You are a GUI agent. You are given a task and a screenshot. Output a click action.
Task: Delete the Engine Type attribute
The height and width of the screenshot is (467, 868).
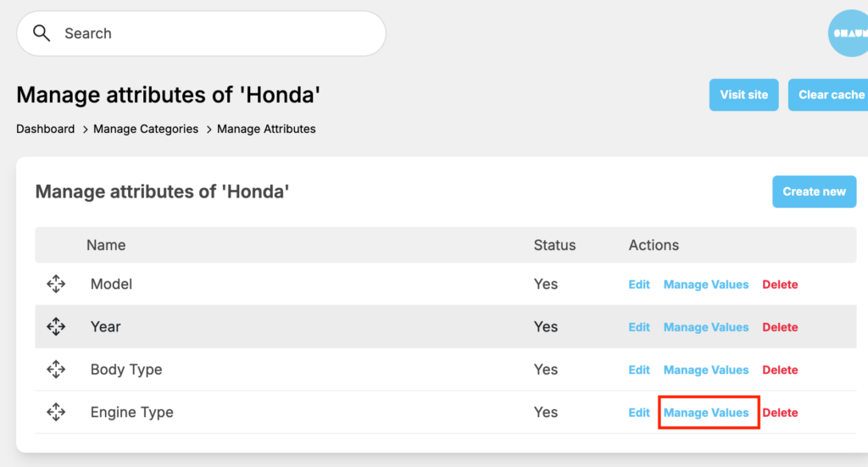(x=780, y=413)
